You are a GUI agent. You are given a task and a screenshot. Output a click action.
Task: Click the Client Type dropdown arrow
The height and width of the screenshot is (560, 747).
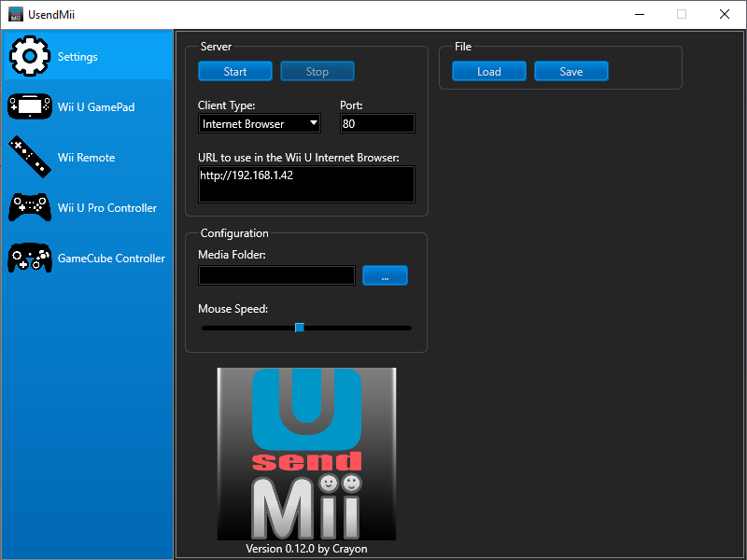click(313, 123)
